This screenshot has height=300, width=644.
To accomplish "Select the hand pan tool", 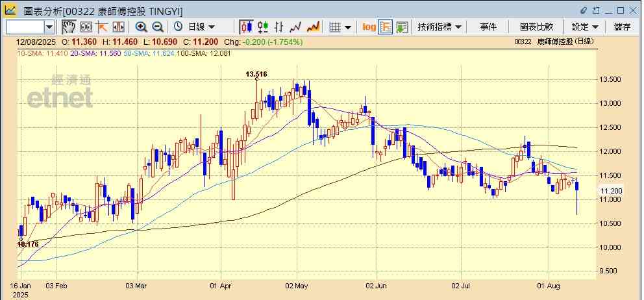I will point(69,27).
